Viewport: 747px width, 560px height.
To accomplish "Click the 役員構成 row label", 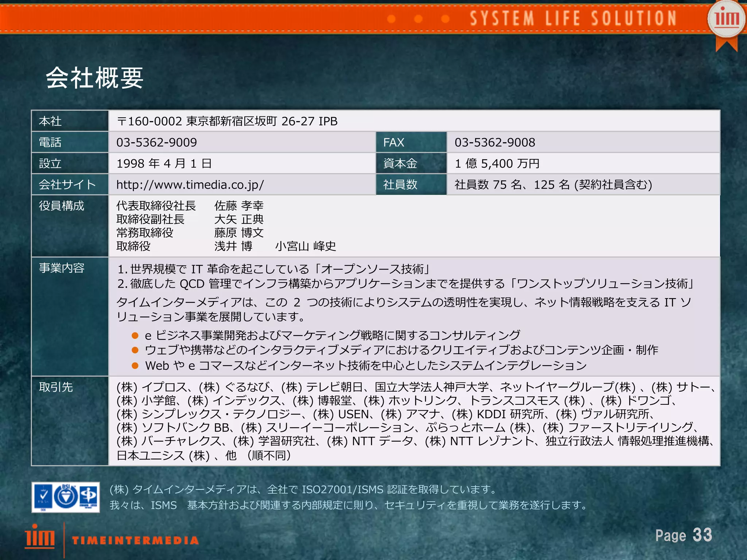I will (x=62, y=206).
